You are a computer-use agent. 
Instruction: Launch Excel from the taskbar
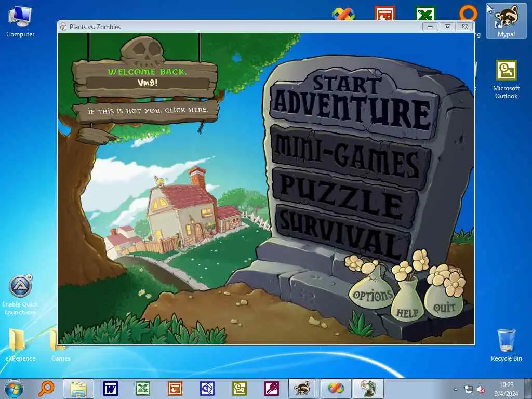coord(143,389)
